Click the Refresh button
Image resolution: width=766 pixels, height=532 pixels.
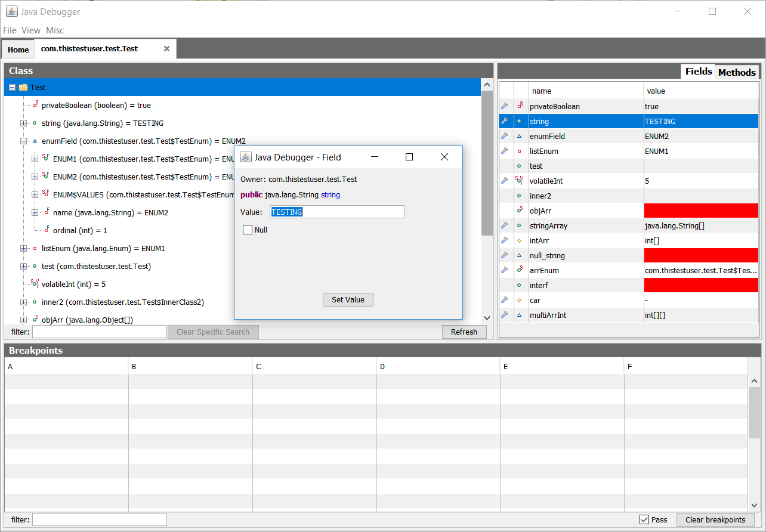coord(464,332)
